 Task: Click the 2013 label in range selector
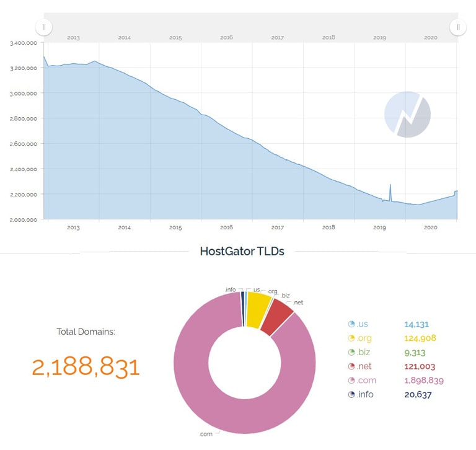tap(73, 38)
